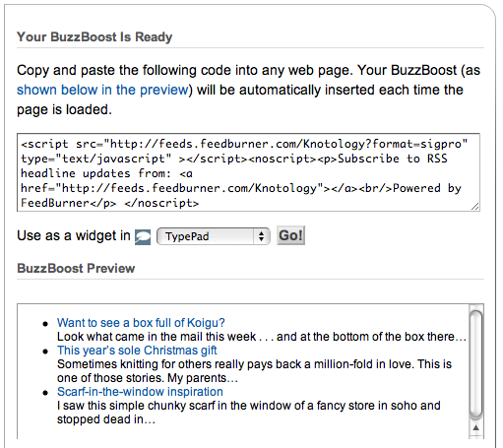Click the TypePad speech bubble icon
This screenshot has height=448, width=503.
coord(143,237)
